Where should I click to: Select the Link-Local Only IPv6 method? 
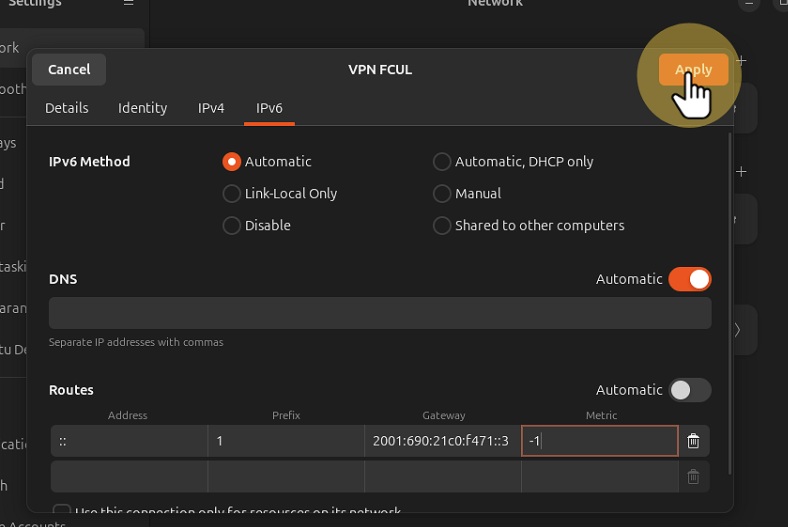(x=232, y=194)
